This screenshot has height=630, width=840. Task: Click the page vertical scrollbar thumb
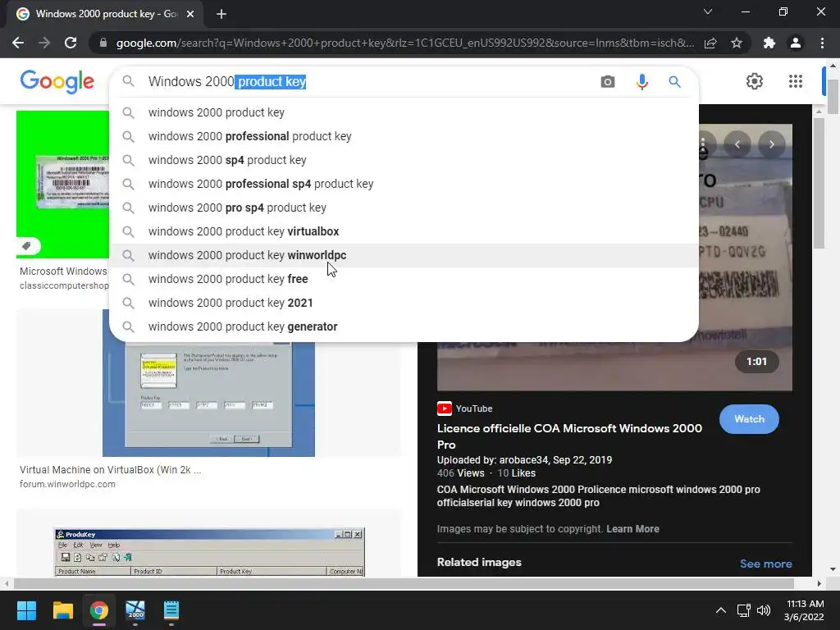click(x=833, y=97)
